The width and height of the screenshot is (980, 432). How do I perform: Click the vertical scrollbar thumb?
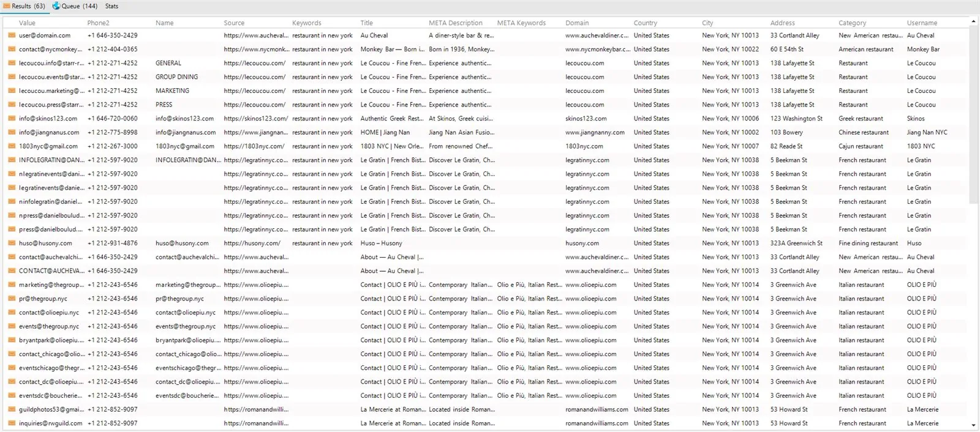973,115
